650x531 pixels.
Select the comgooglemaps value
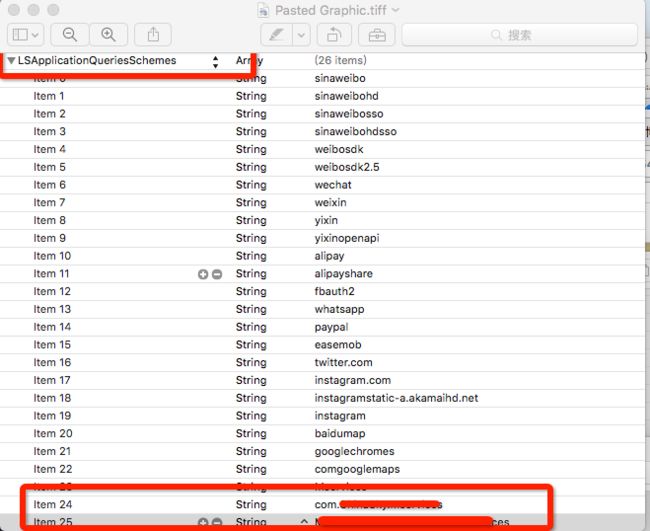[357, 469]
